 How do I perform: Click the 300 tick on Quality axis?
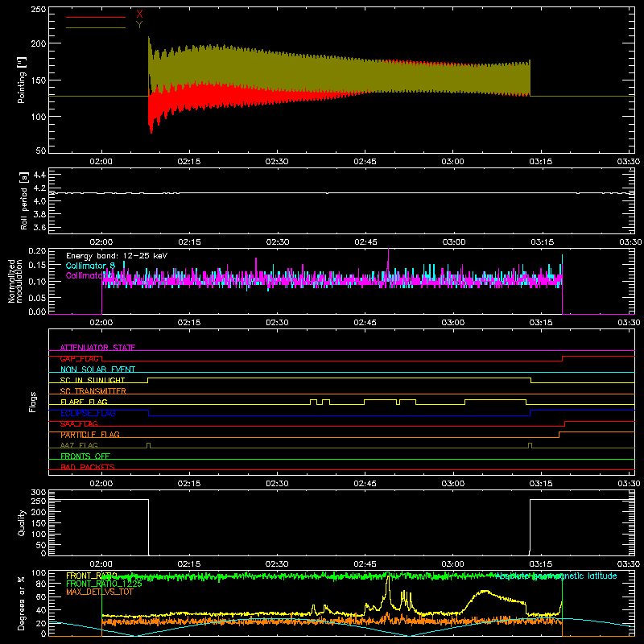(39, 493)
